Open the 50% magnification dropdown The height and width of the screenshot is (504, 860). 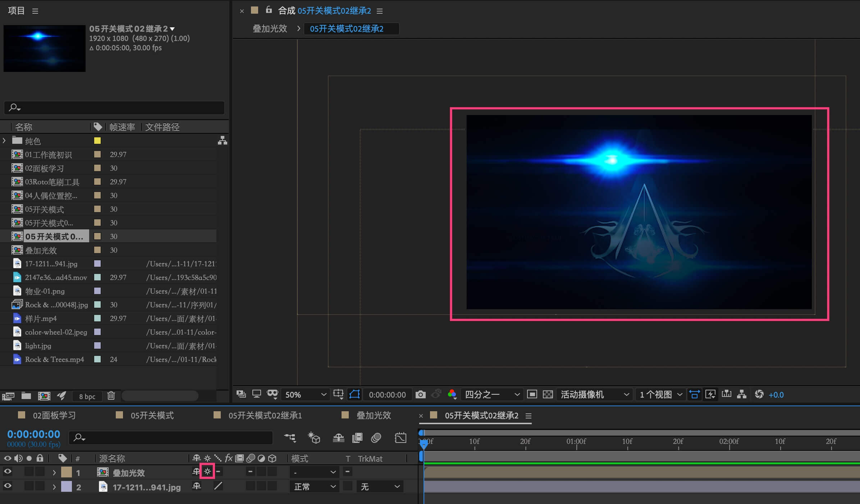(x=305, y=395)
